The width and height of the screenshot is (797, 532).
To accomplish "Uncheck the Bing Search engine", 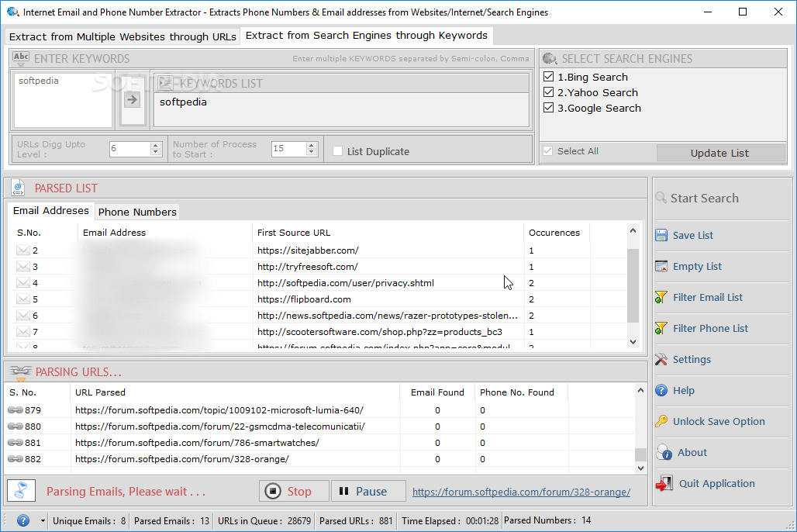I will (548, 76).
